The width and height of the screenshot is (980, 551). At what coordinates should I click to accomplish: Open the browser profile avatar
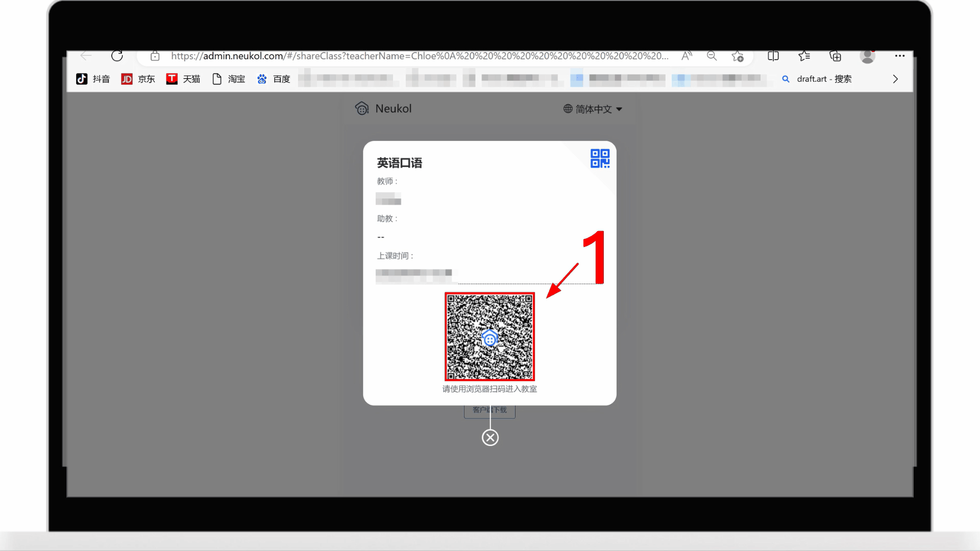[867, 56]
